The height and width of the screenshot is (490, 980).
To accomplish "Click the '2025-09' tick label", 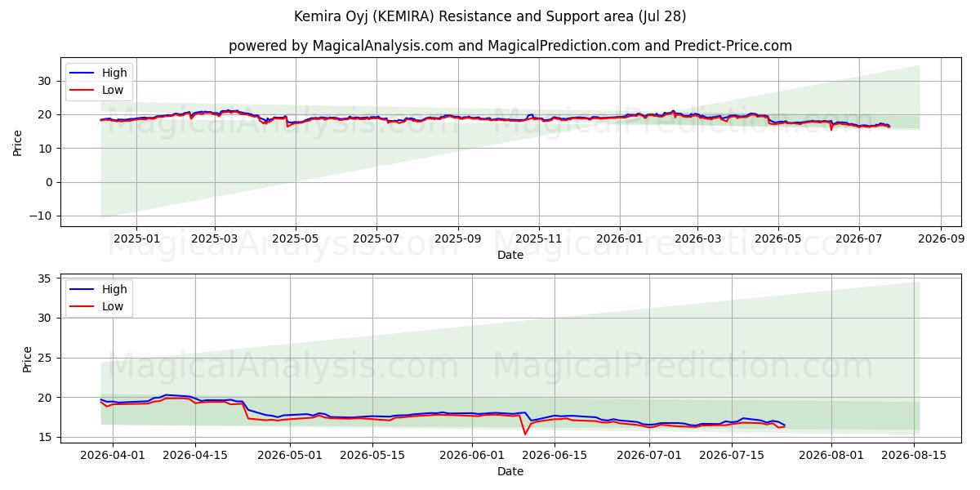I will click(457, 239).
